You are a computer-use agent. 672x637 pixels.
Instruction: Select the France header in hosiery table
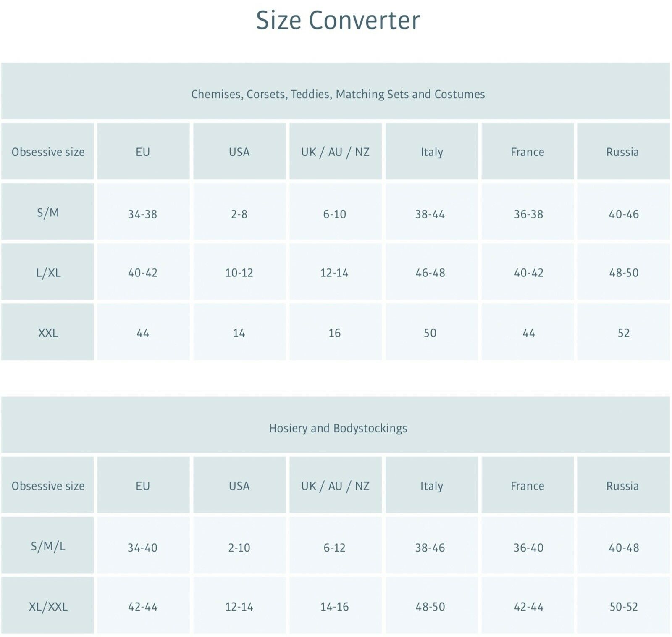coord(528,485)
